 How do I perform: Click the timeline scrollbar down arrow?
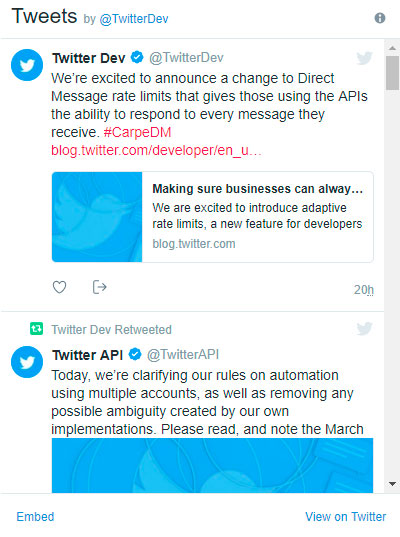(x=392, y=484)
